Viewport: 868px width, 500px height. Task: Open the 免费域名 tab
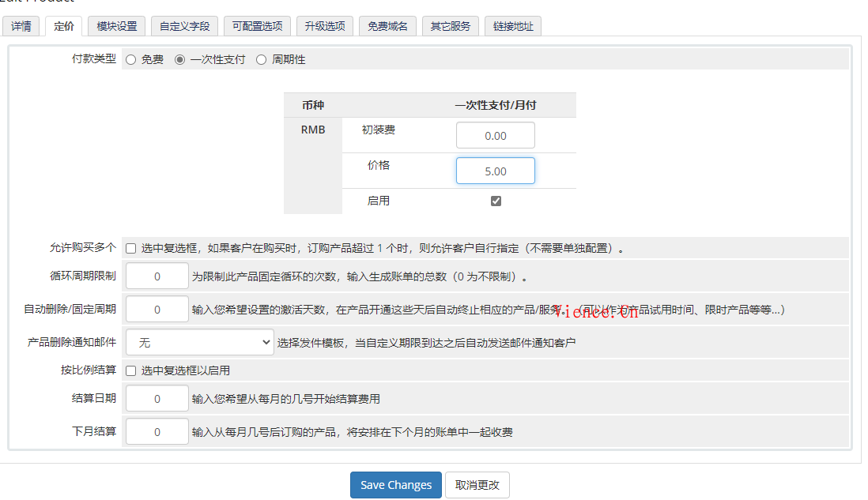387,25
